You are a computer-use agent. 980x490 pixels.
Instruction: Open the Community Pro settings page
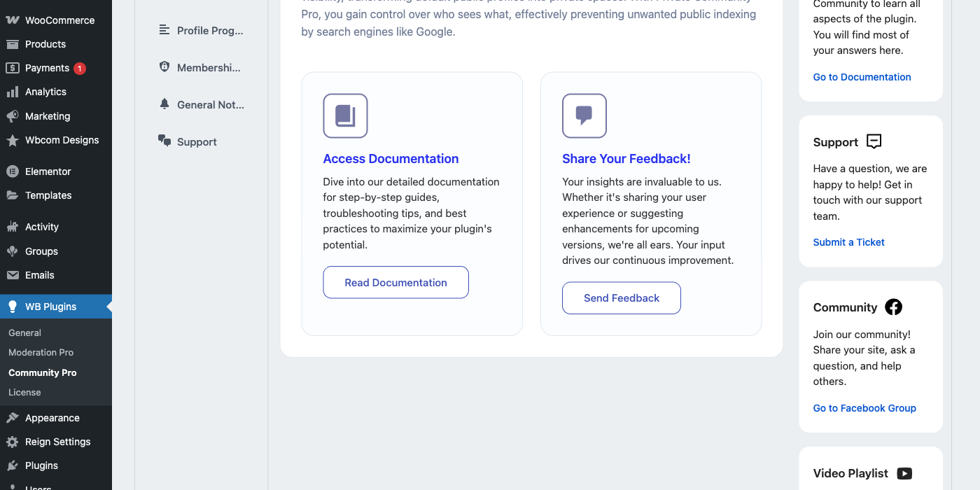[42, 372]
